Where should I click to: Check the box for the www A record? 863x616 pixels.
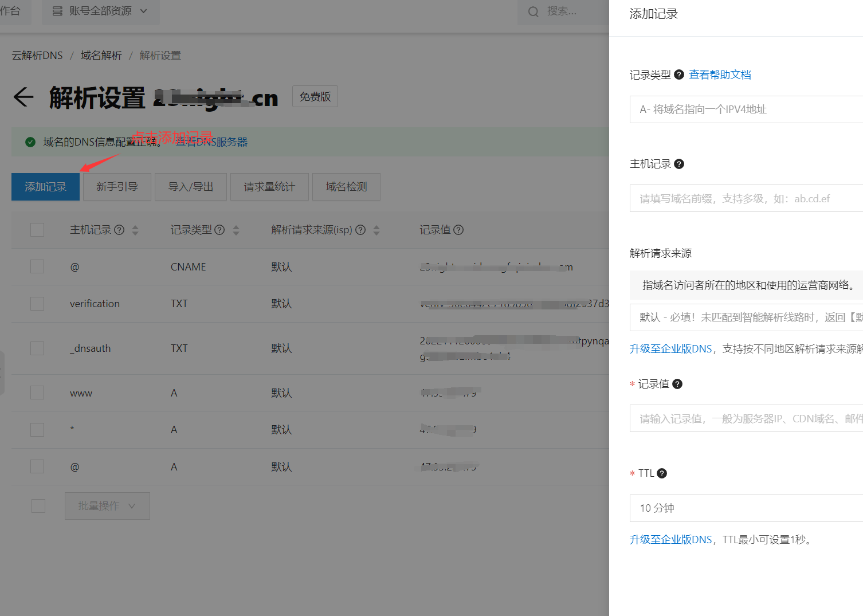[37, 393]
